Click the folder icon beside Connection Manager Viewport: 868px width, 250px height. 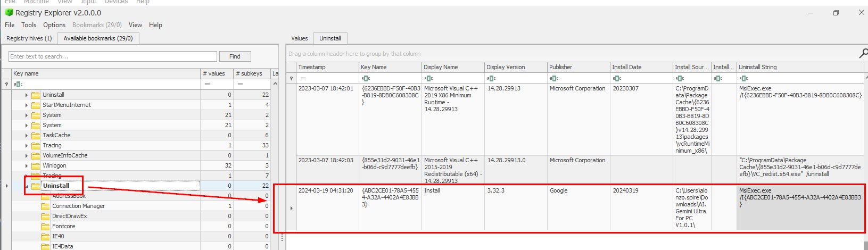coord(45,206)
